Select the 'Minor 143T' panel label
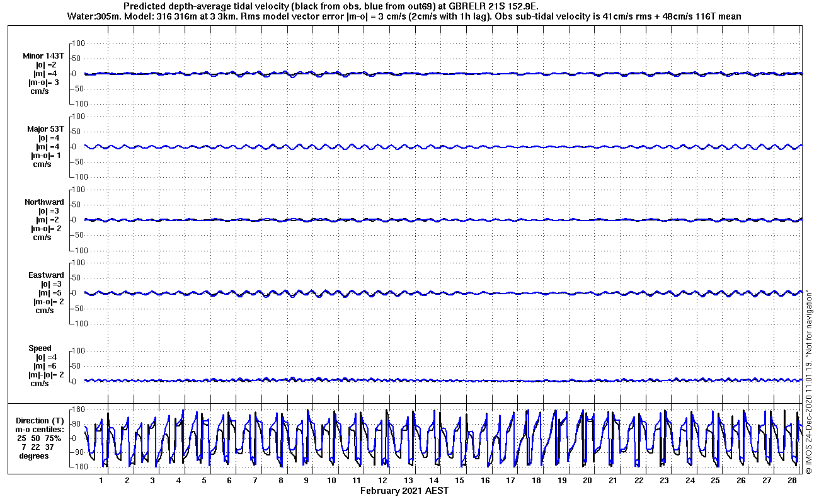This screenshot has height=504, width=819. pyautogui.click(x=43, y=56)
